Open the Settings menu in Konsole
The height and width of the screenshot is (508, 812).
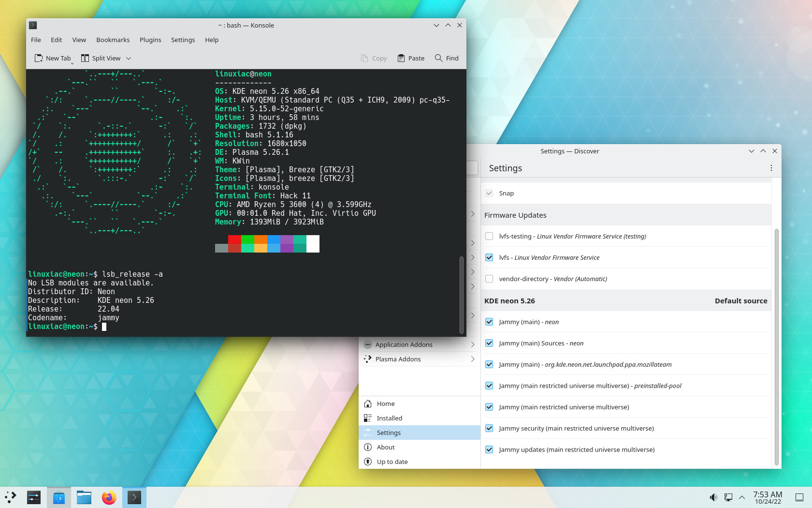tap(183, 40)
